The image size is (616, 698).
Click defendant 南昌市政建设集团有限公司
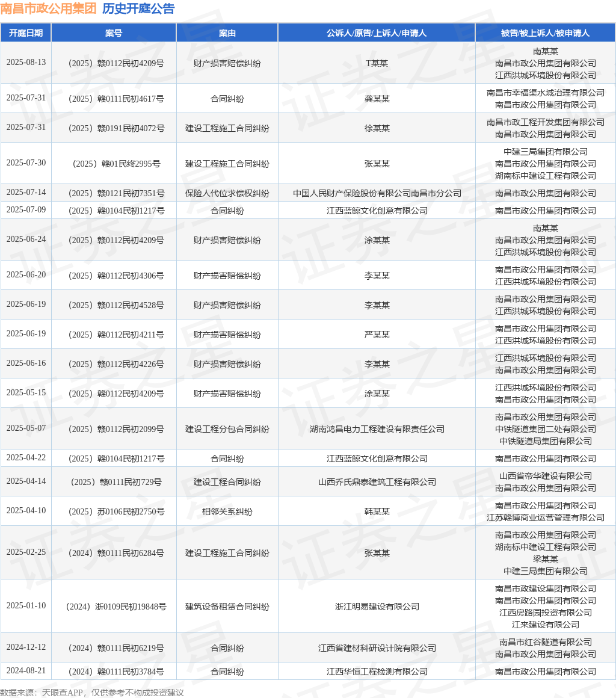[546, 588]
